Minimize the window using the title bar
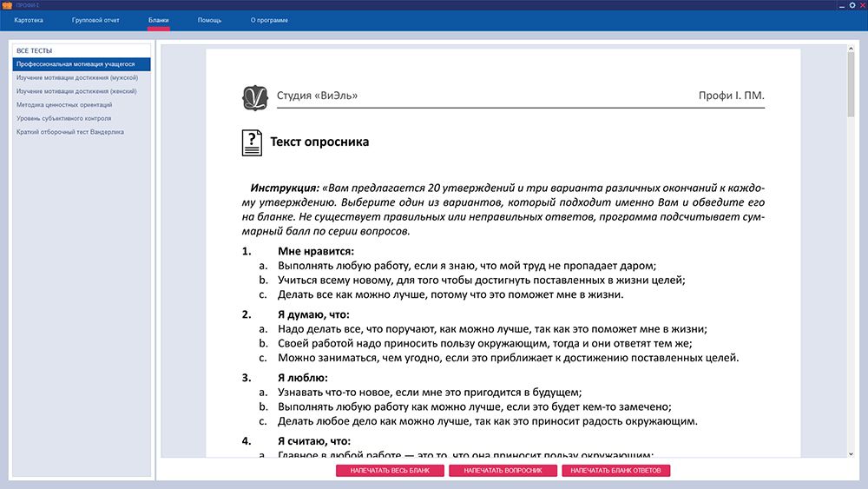The width and height of the screenshot is (868, 489). pyautogui.click(x=841, y=5)
